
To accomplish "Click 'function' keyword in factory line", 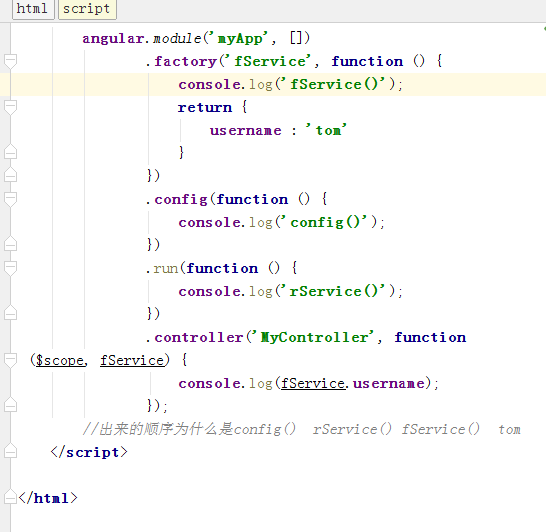I will pyautogui.click(x=367, y=61).
